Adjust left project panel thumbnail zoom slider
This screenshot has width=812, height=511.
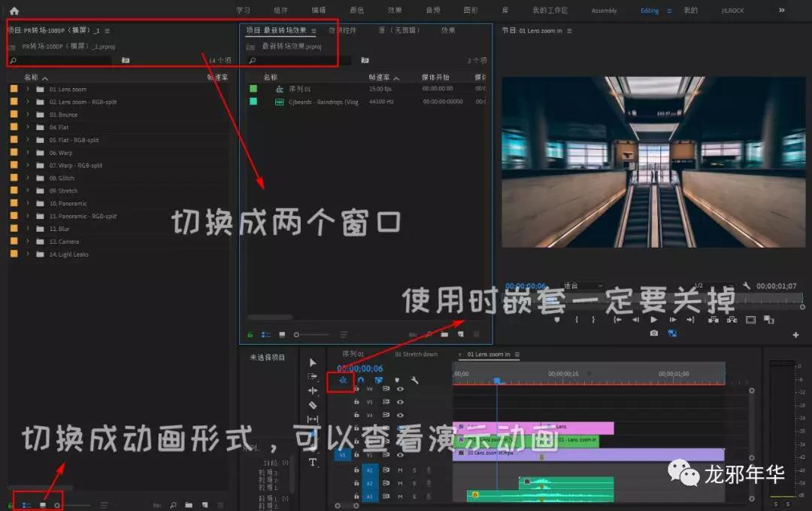point(72,505)
